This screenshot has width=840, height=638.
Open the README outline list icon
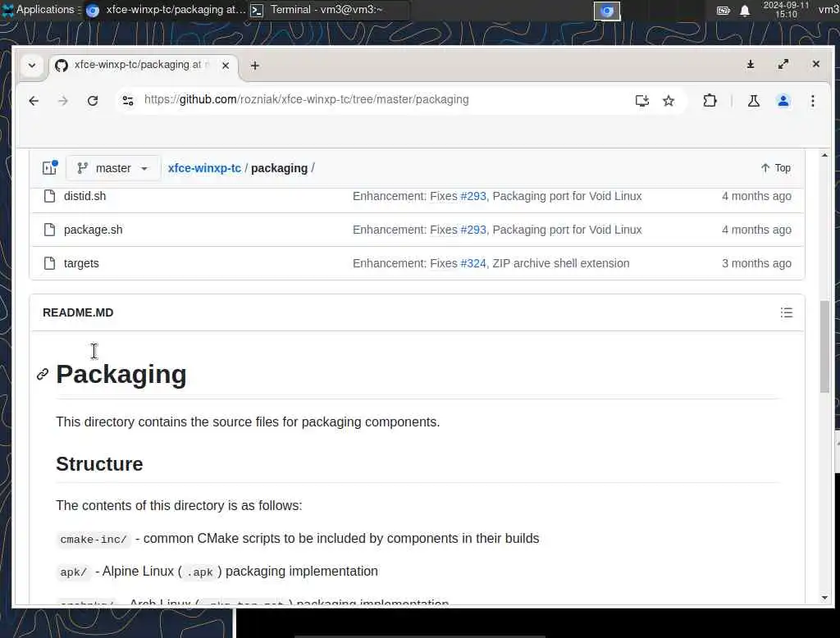[787, 312]
